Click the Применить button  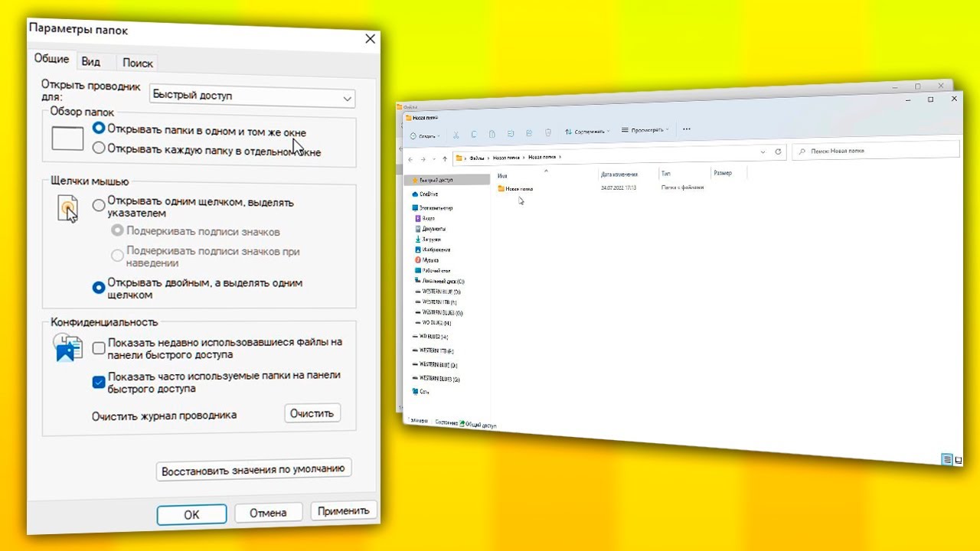point(344,510)
